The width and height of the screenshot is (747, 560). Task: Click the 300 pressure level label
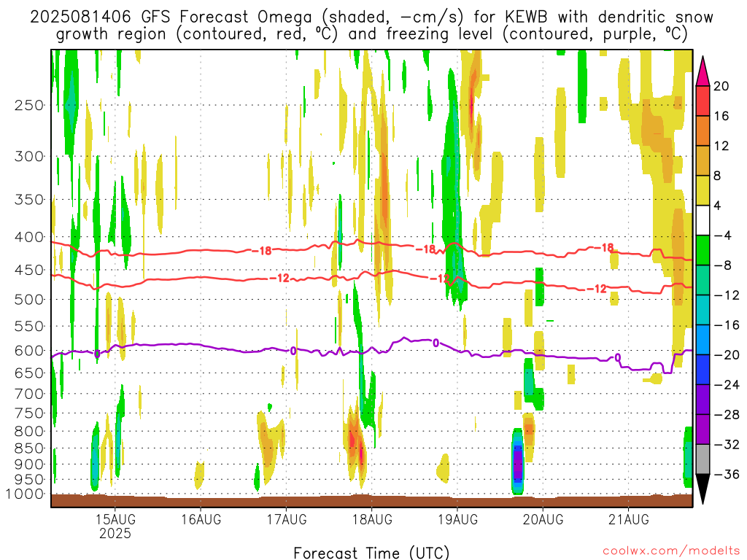click(x=29, y=156)
